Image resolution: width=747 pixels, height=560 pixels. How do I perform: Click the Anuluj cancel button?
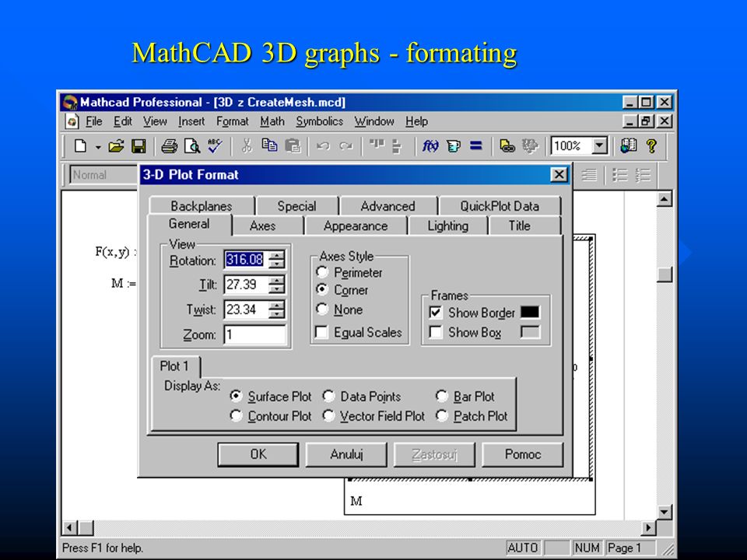[x=346, y=454]
